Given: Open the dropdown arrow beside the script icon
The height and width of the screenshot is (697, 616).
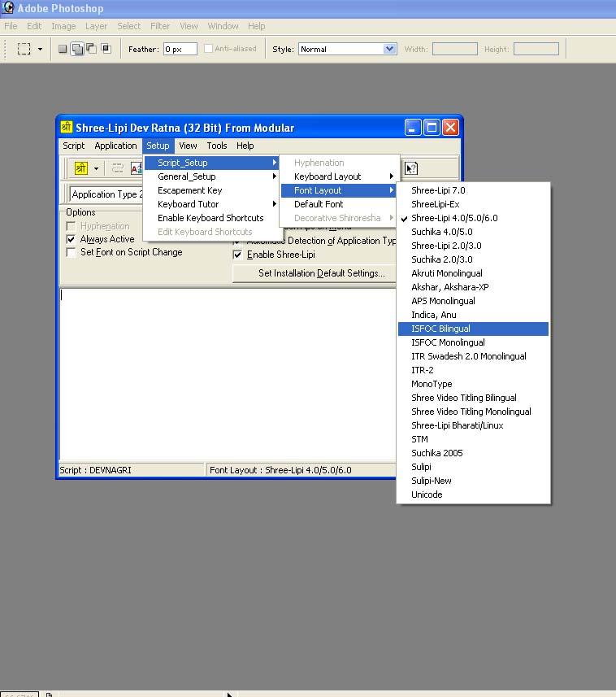Looking at the screenshot, I should point(96,169).
